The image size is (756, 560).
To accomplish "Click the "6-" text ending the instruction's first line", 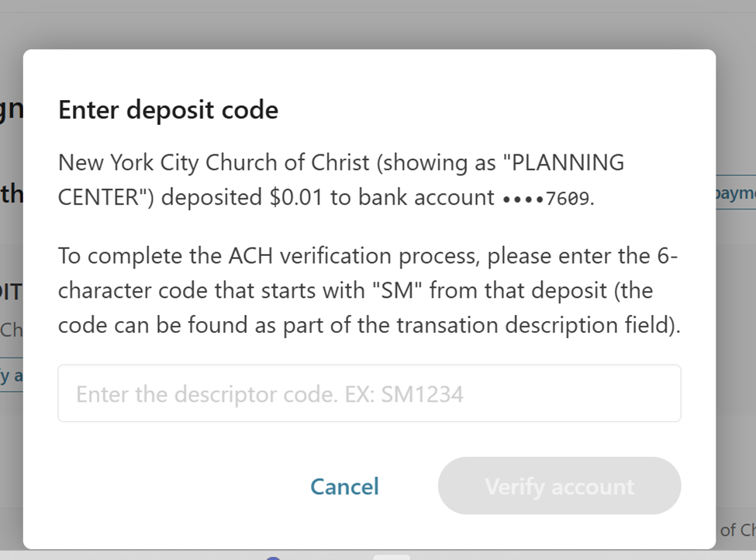I will [x=666, y=255].
